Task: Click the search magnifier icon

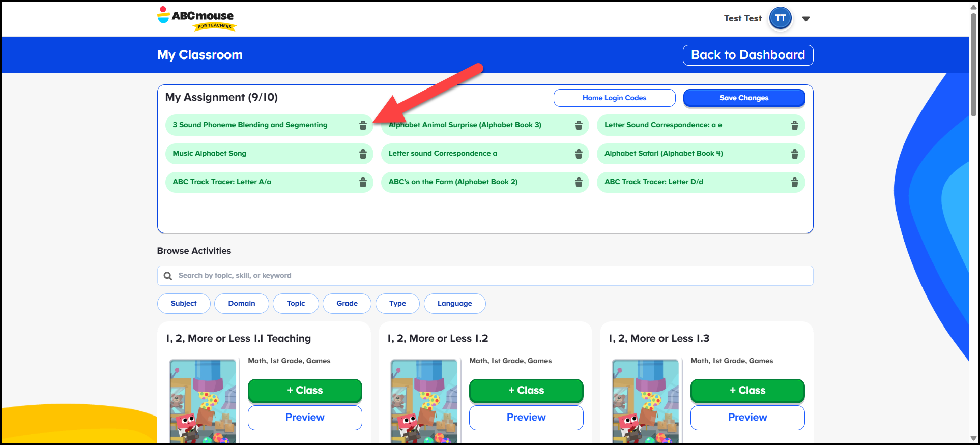Action: coord(168,276)
